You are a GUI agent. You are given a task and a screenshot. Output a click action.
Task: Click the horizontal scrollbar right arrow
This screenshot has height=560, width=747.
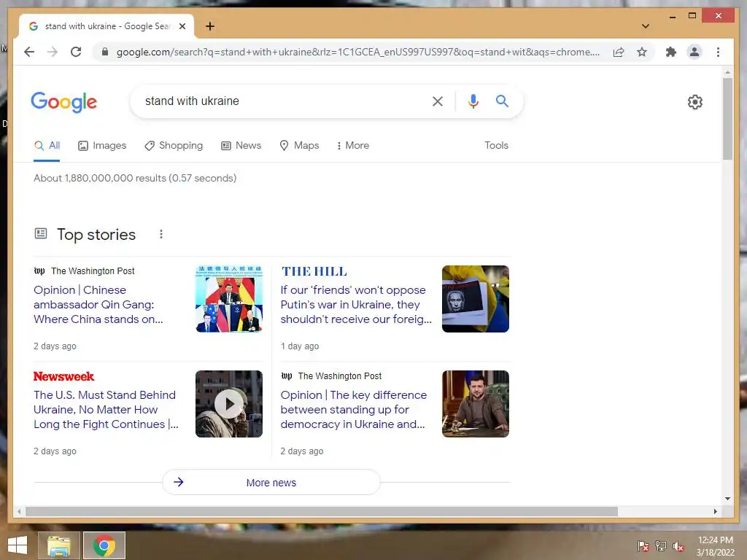[715, 511]
